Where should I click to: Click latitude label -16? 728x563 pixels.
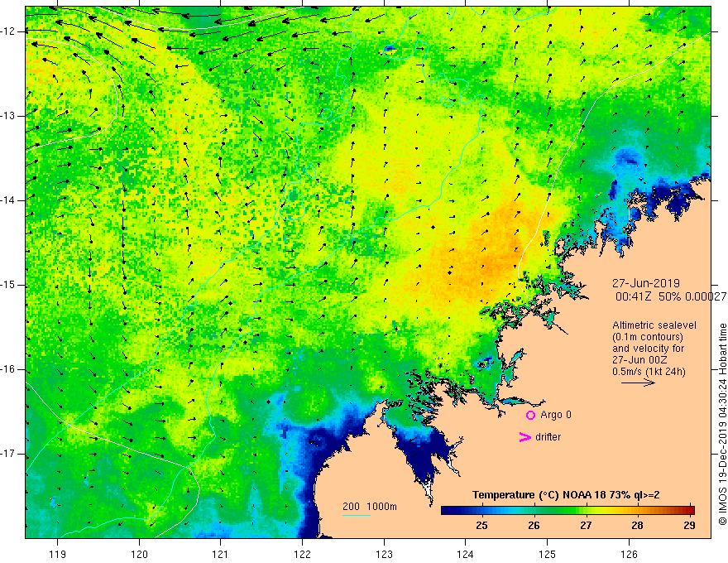pyautogui.click(x=9, y=370)
